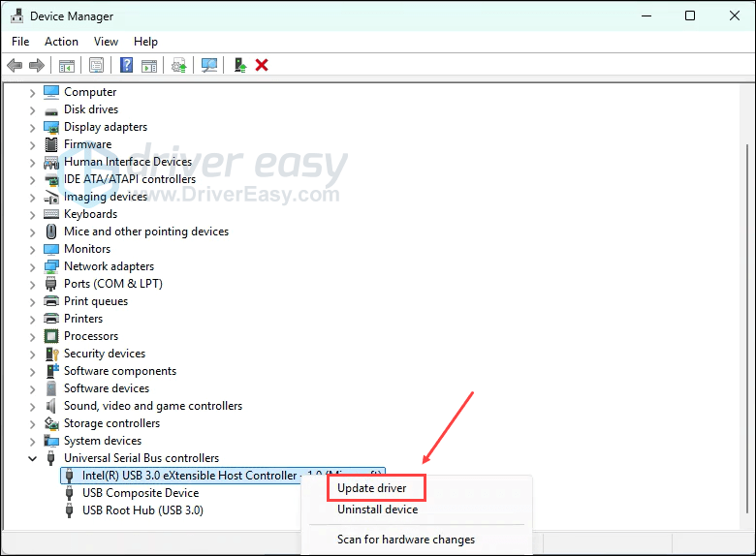Choose Update driver from context menu
This screenshot has height=556, width=756.
point(371,488)
